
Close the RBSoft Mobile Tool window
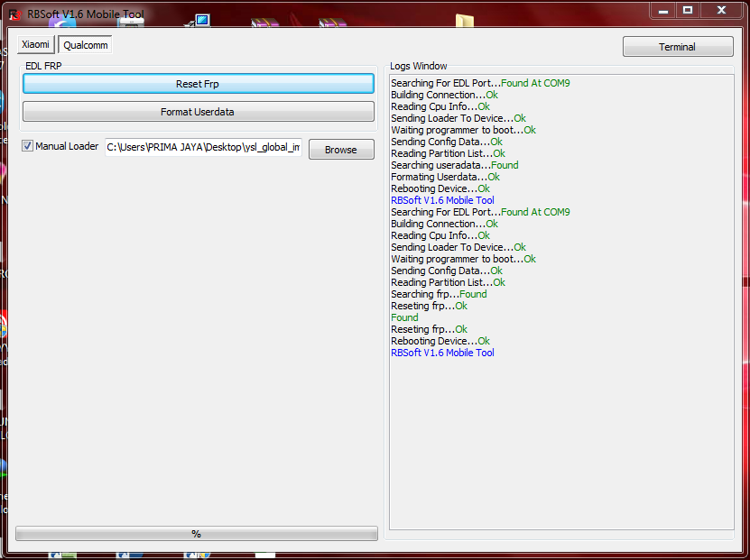pos(721,10)
